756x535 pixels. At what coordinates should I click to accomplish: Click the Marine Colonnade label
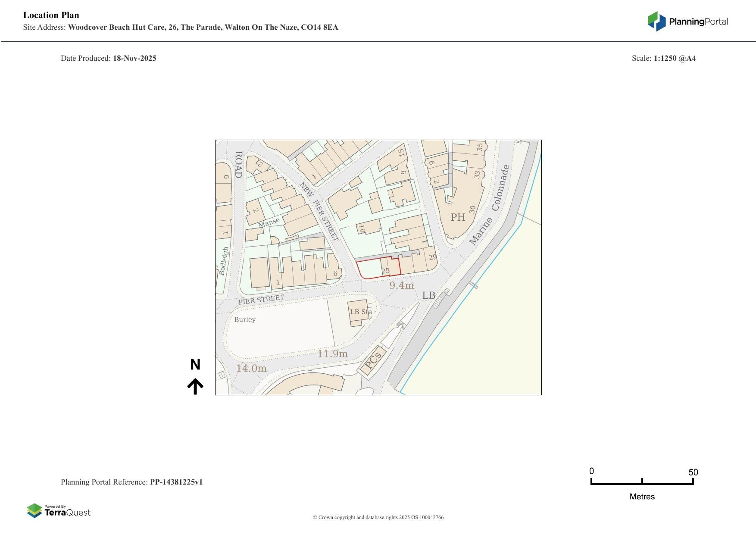pos(490,206)
